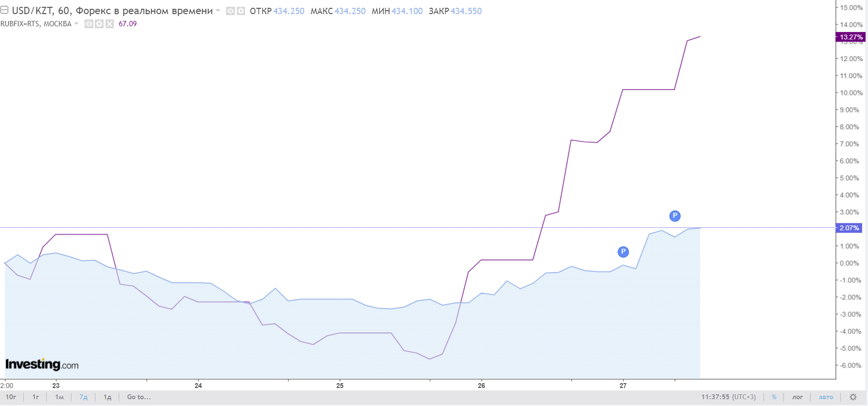Open settings gear for RUBFIX=RTS series
This screenshot has height=406, width=868.
pyautogui.click(x=99, y=24)
